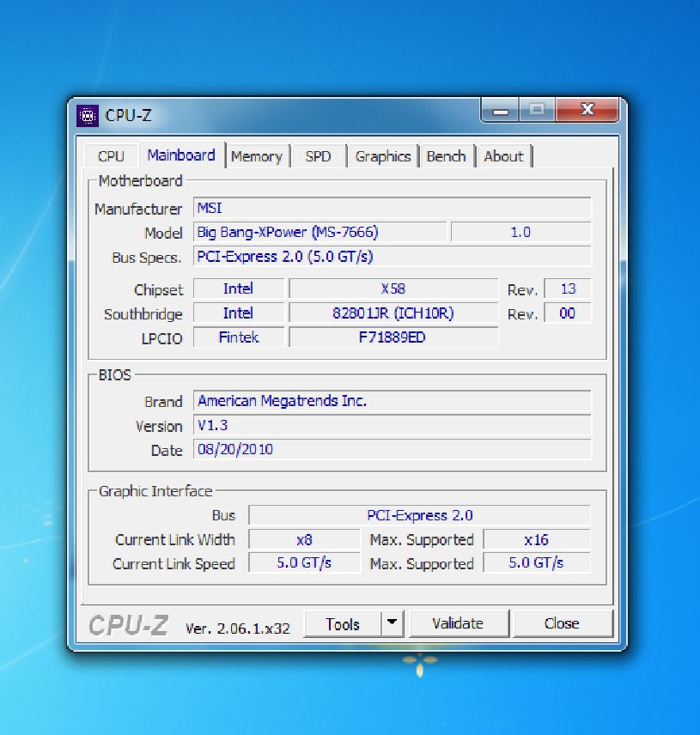Image resolution: width=700 pixels, height=735 pixels.
Task: Click BIOS brand American Megatrends Inc.
Action: [393, 401]
